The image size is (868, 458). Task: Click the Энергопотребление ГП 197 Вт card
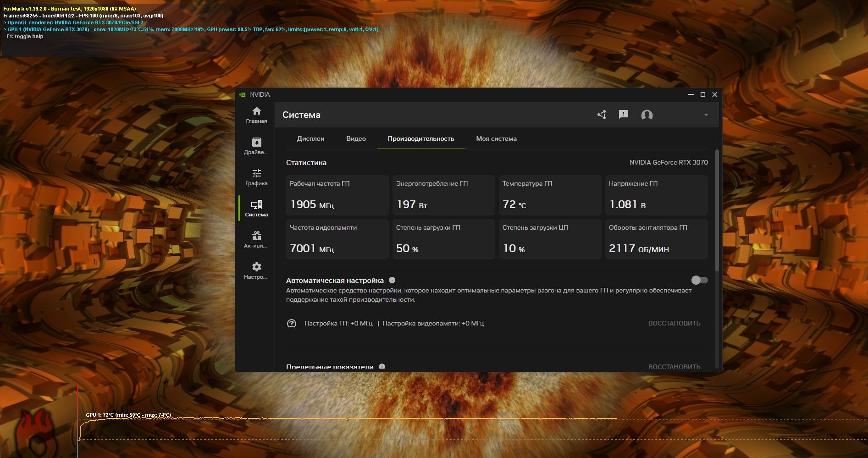[443, 195]
